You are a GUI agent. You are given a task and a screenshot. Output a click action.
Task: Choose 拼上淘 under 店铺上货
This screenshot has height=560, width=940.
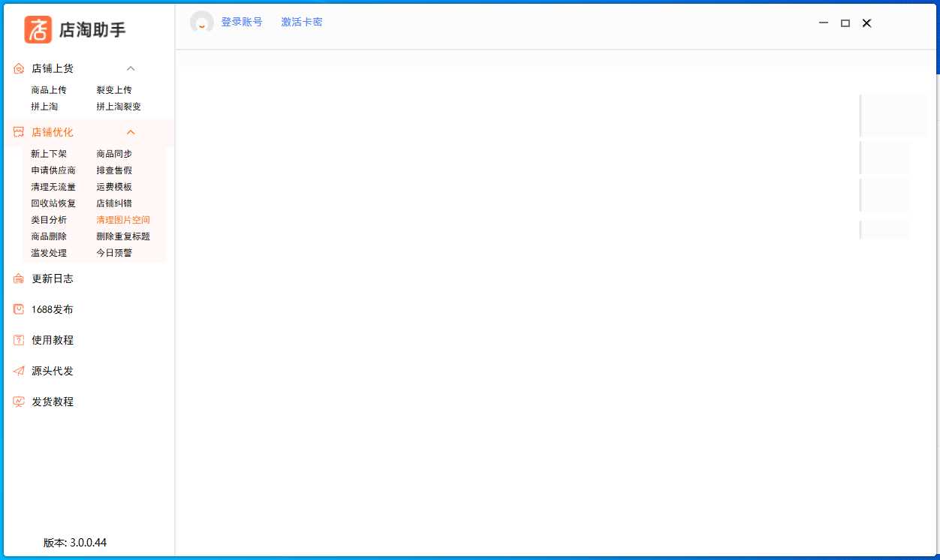44,106
